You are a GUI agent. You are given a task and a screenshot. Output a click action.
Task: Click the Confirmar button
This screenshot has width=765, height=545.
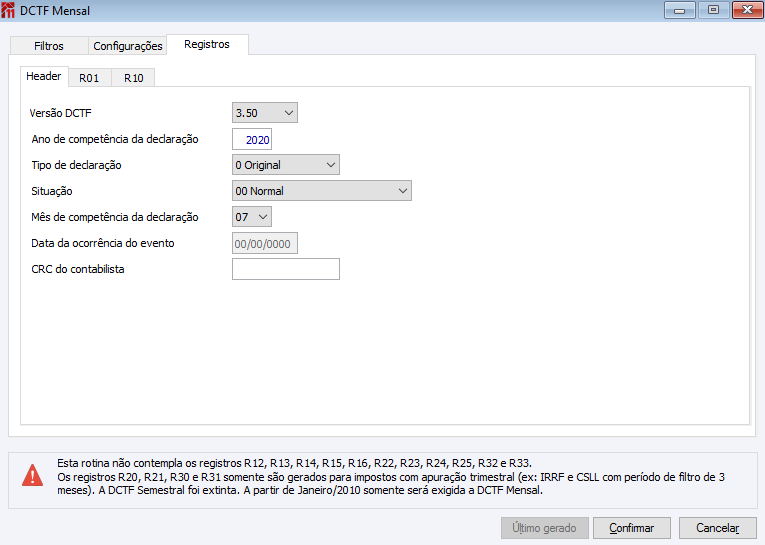click(x=632, y=528)
